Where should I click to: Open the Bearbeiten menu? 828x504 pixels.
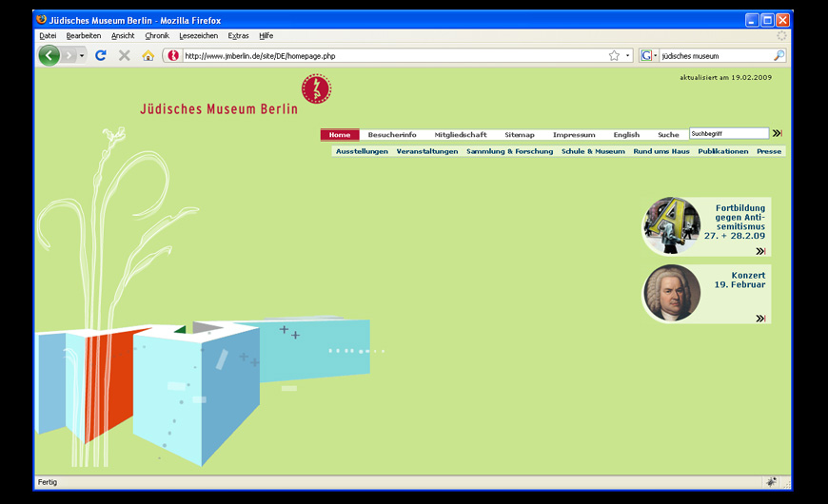coord(84,36)
